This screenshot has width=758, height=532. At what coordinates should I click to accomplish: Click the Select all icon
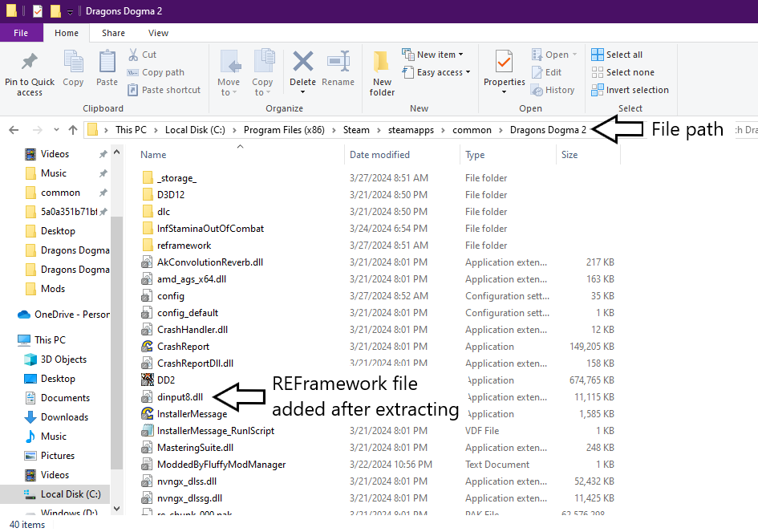click(x=598, y=55)
